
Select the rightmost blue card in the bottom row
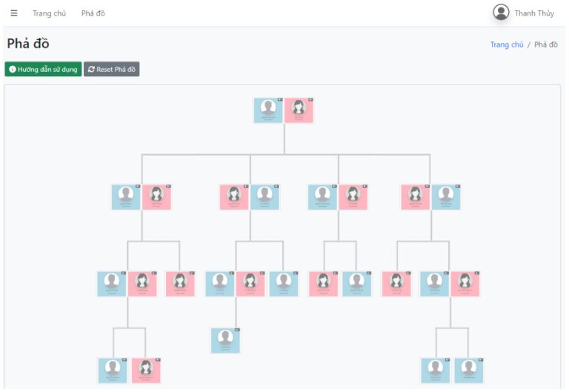(x=468, y=370)
